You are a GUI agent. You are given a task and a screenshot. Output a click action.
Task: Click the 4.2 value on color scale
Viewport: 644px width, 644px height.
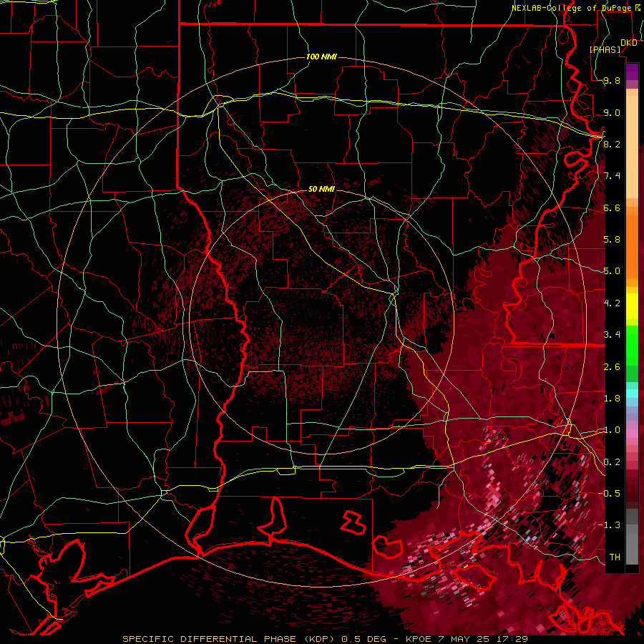(x=612, y=303)
